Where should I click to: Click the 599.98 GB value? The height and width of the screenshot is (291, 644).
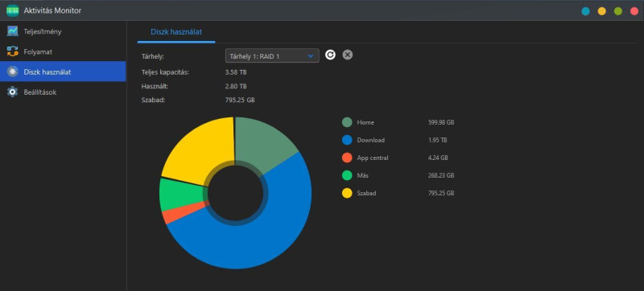(x=441, y=122)
